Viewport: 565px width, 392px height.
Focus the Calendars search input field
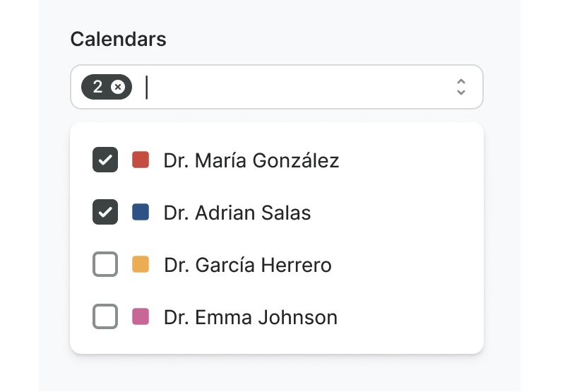[x=297, y=87]
